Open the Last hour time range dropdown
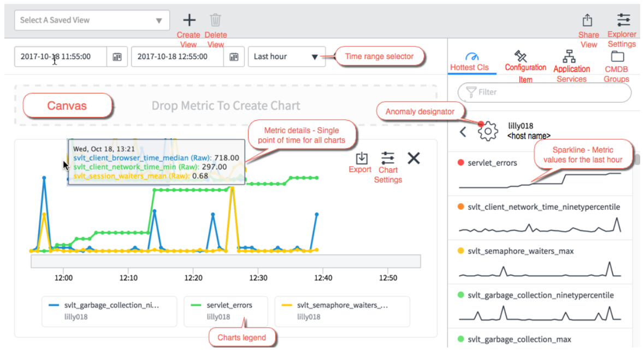 (287, 57)
